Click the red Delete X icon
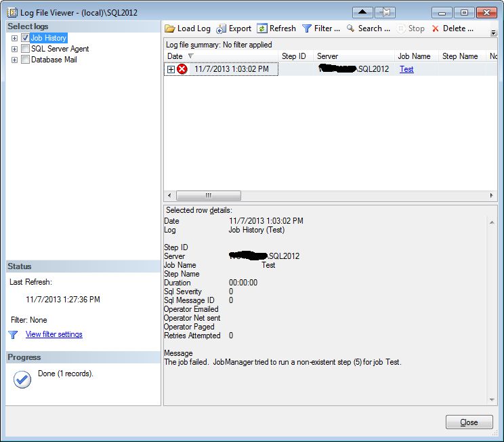 pos(435,28)
